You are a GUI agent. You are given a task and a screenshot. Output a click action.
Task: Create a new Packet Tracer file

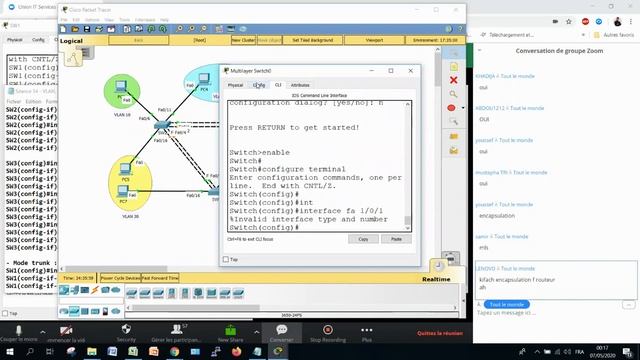[63, 29]
